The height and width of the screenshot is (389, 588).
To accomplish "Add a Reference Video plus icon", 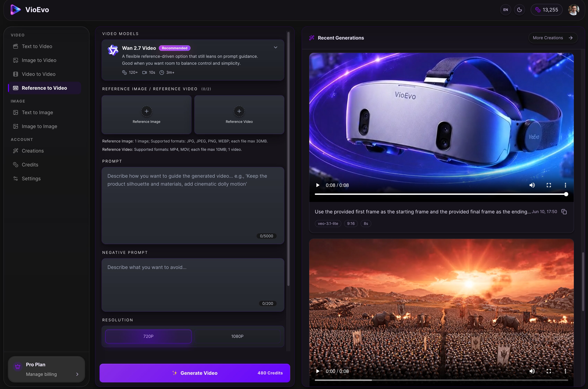I will pos(239,111).
